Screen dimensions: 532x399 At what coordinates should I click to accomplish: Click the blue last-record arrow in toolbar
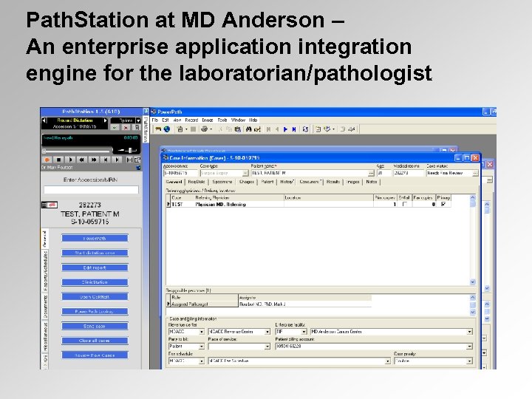click(x=294, y=129)
